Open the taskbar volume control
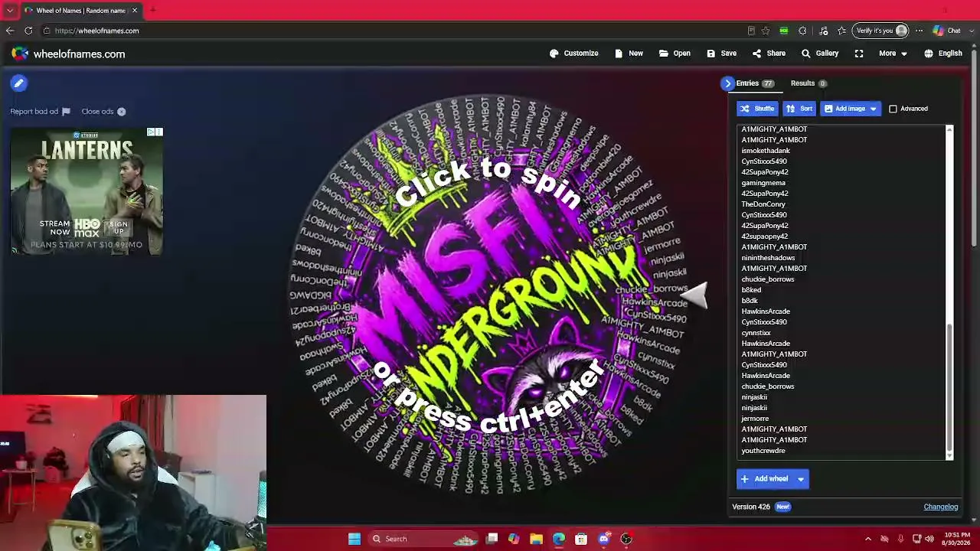 click(929, 539)
